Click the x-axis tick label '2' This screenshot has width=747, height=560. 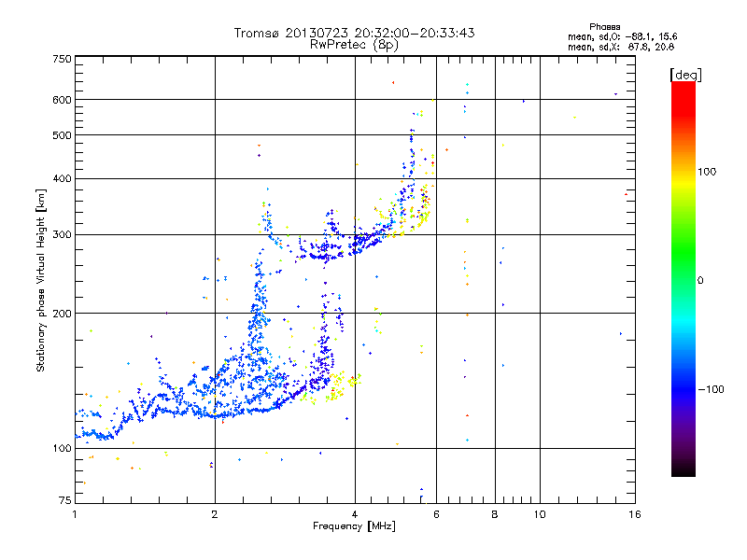(215, 514)
